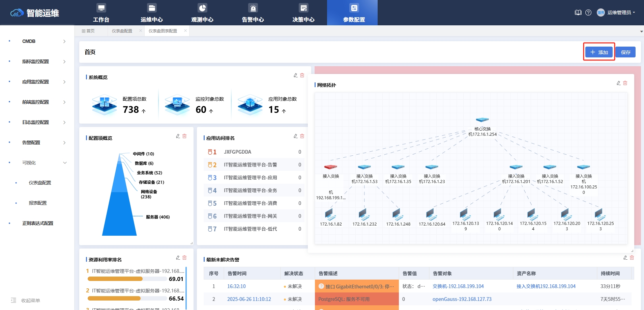
Task: Delete the 应用访问排名 panel
Action: click(x=302, y=136)
